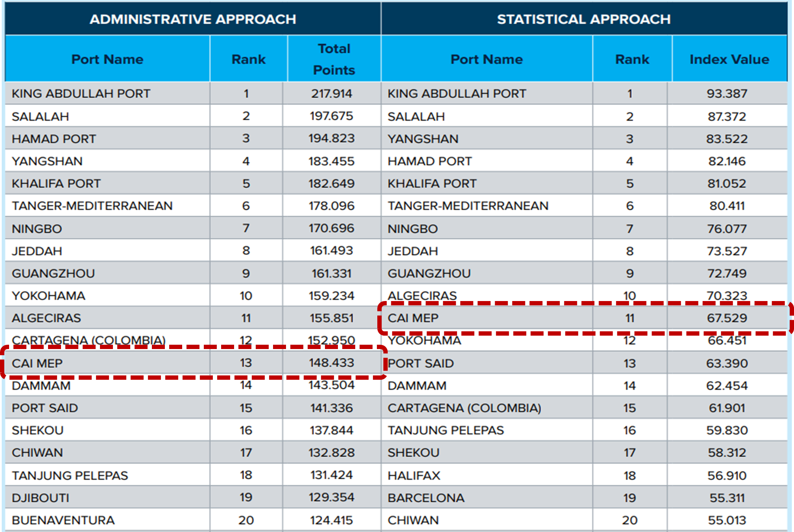
Task: Click the 58.312 index cell
Action: click(727, 452)
